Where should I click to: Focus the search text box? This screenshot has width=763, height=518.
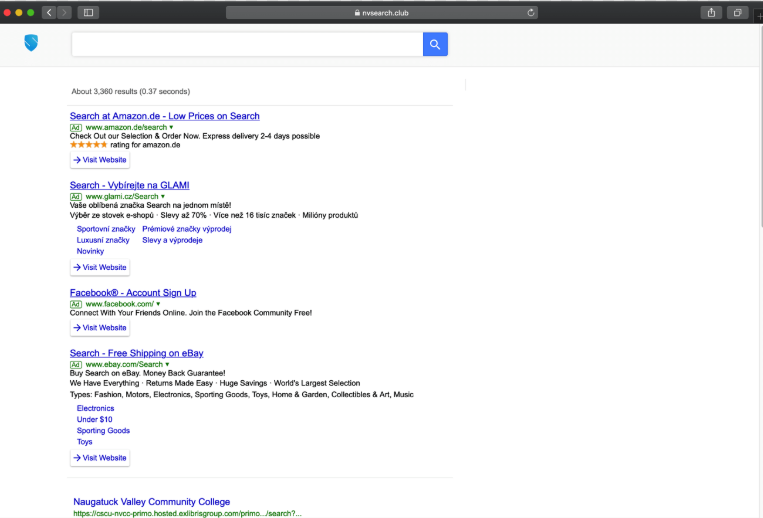pos(247,44)
